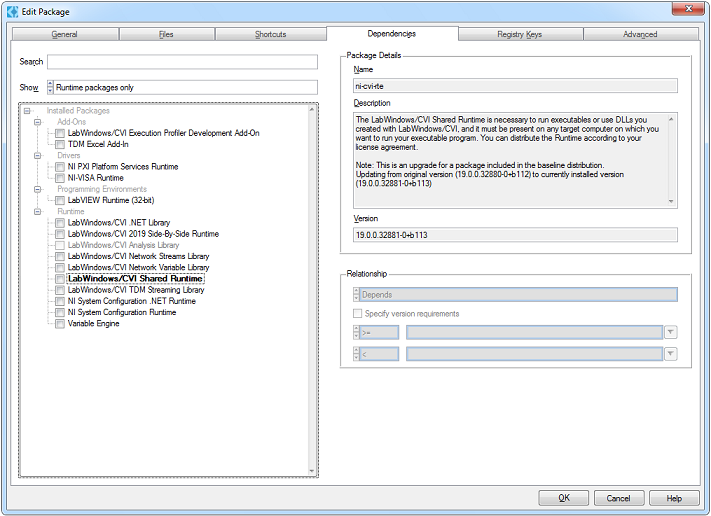The width and height of the screenshot is (711, 516).
Task: Click the Description scroll-down arrow
Action: click(x=671, y=201)
